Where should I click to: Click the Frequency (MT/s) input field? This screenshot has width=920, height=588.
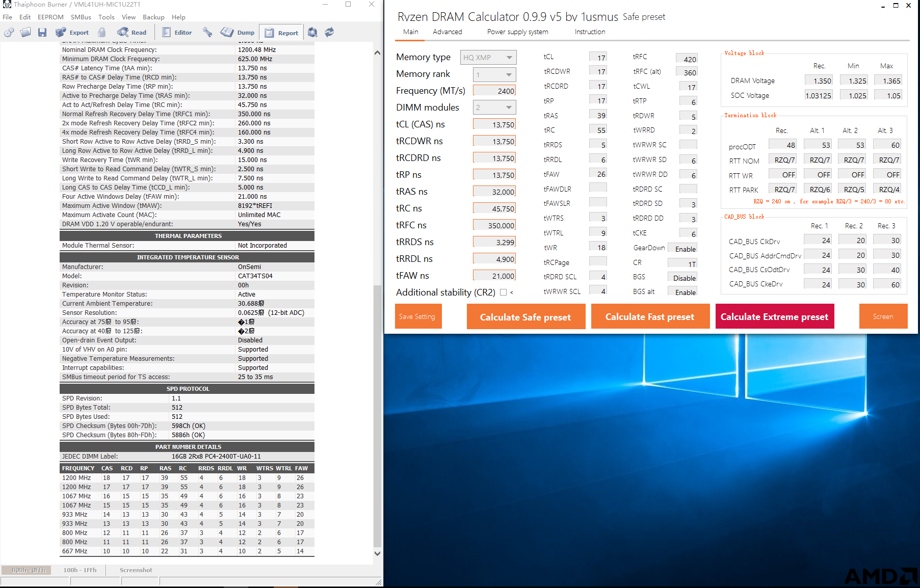point(494,91)
